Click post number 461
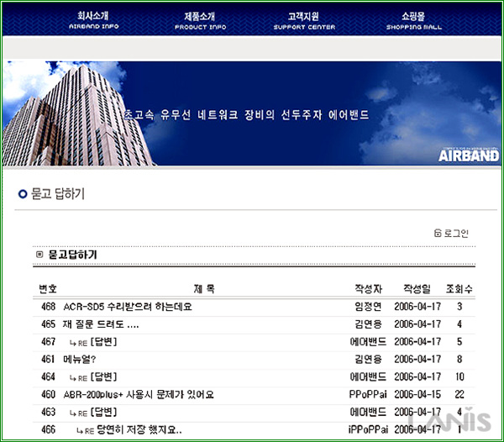Image resolution: width=504 pixels, height=442 pixels. [48, 359]
